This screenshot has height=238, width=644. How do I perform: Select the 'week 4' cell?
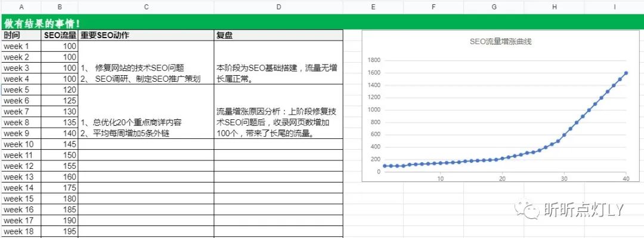pos(21,79)
